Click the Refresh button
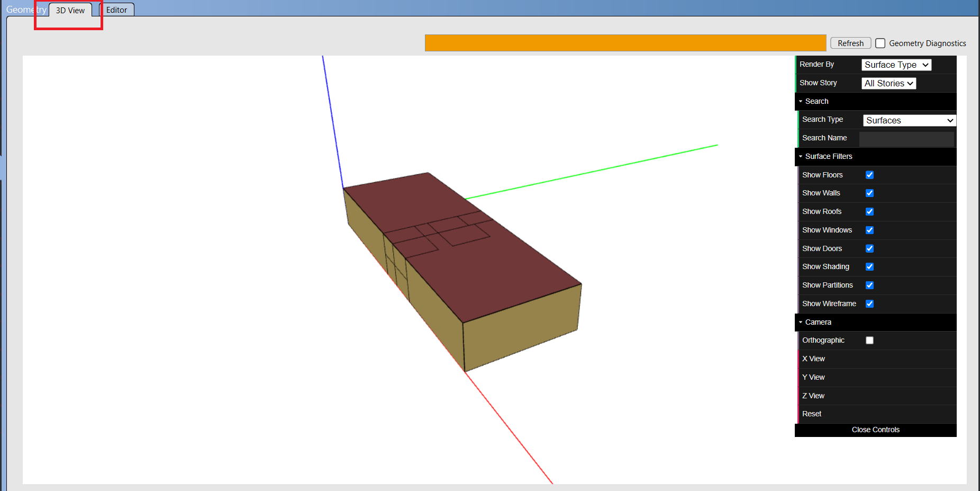 click(850, 43)
